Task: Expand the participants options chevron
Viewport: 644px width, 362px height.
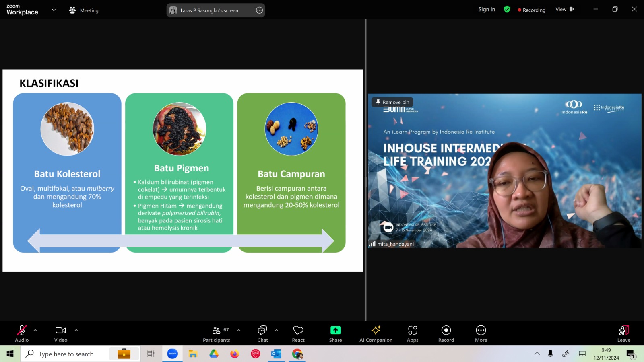Action: pos(239,330)
